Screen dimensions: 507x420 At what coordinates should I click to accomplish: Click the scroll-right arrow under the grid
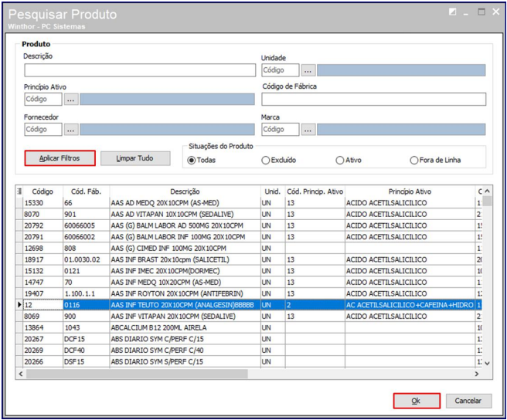coord(477,374)
